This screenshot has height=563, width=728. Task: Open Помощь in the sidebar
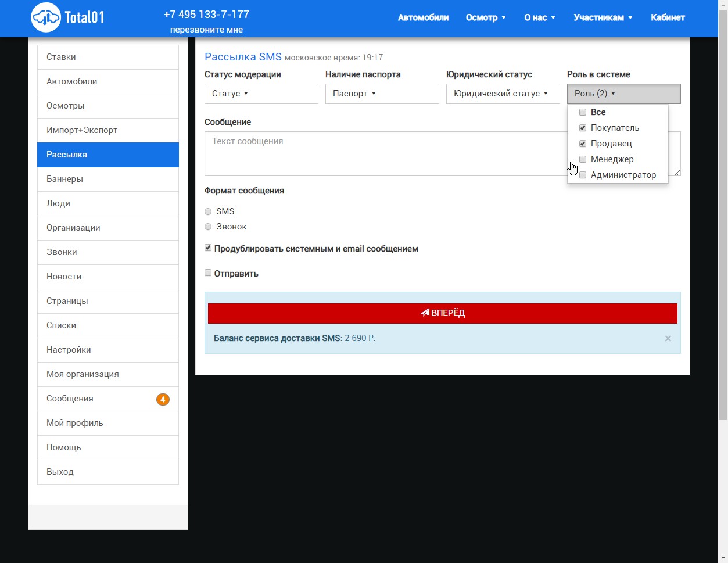(108, 447)
